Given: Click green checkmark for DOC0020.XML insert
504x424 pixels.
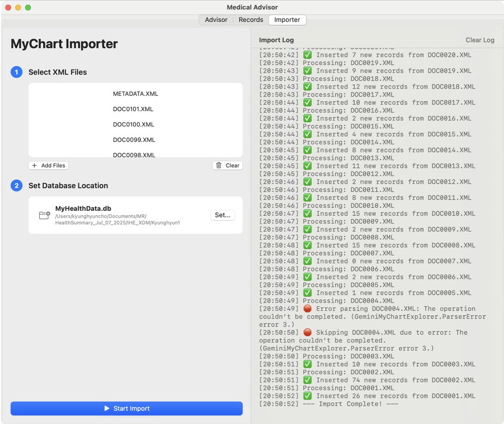Looking at the screenshot, I should pos(307,55).
